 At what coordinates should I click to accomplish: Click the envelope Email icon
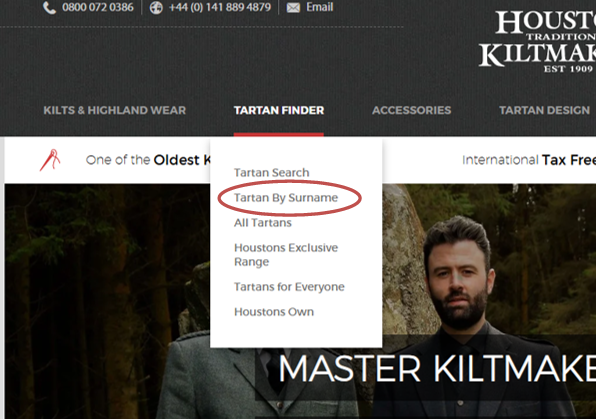[293, 8]
